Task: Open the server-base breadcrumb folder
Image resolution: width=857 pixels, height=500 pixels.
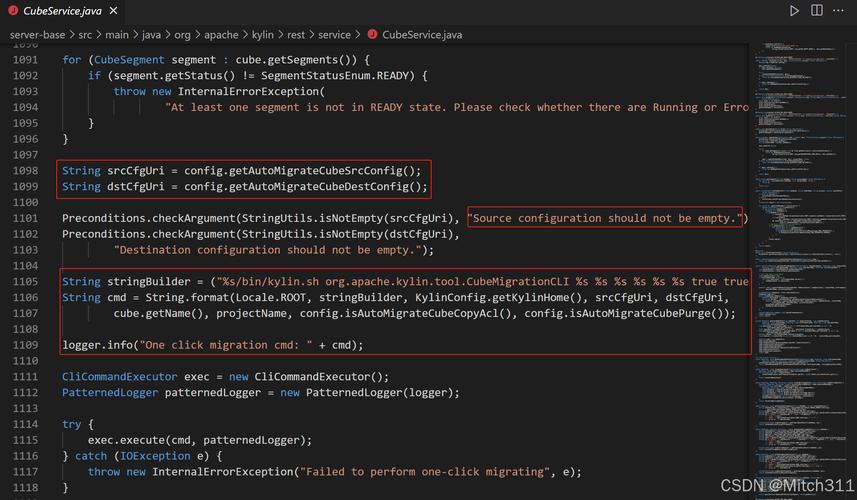Action: 37,34
